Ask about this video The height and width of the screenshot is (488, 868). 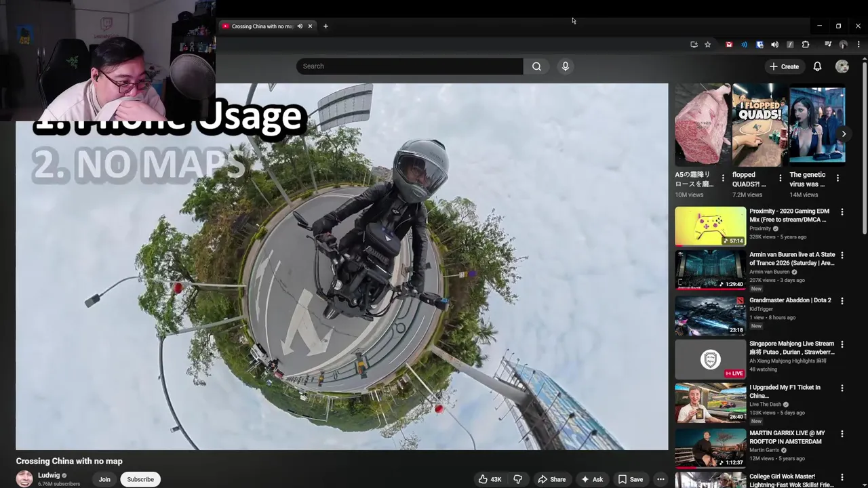(592, 479)
